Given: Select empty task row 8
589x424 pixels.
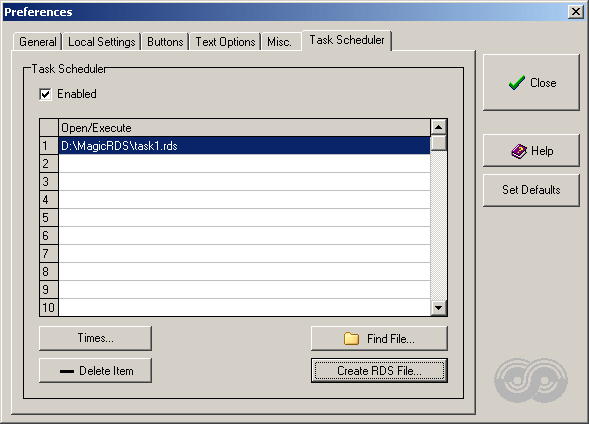Looking at the screenshot, I should point(244,272).
